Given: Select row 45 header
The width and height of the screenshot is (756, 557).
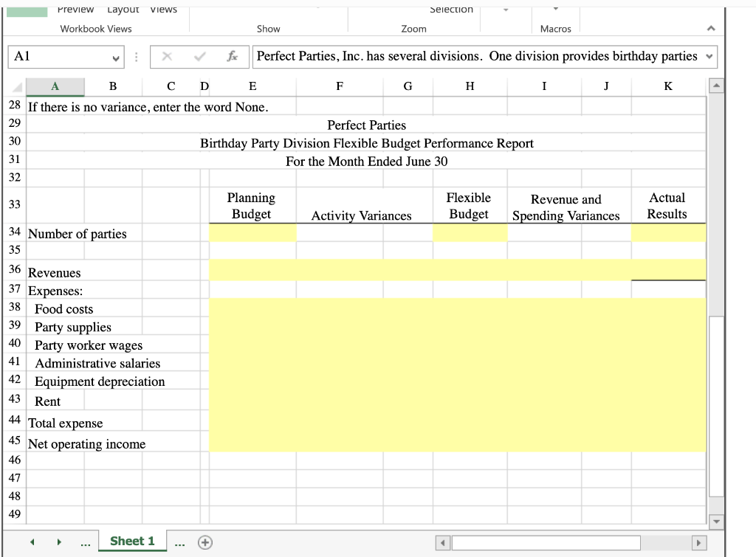Looking at the screenshot, I should pos(15,441).
